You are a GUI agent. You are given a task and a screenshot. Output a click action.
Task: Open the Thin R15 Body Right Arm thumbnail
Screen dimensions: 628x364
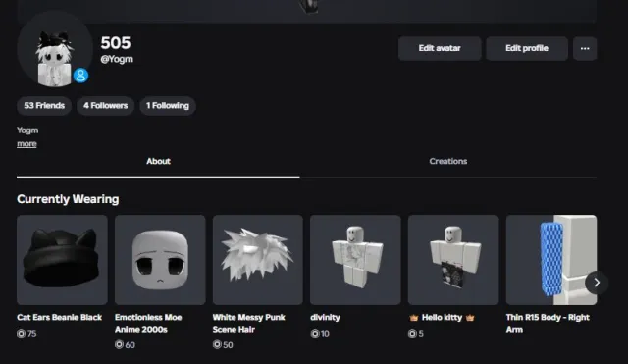pyautogui.click(x=551, y=260)
